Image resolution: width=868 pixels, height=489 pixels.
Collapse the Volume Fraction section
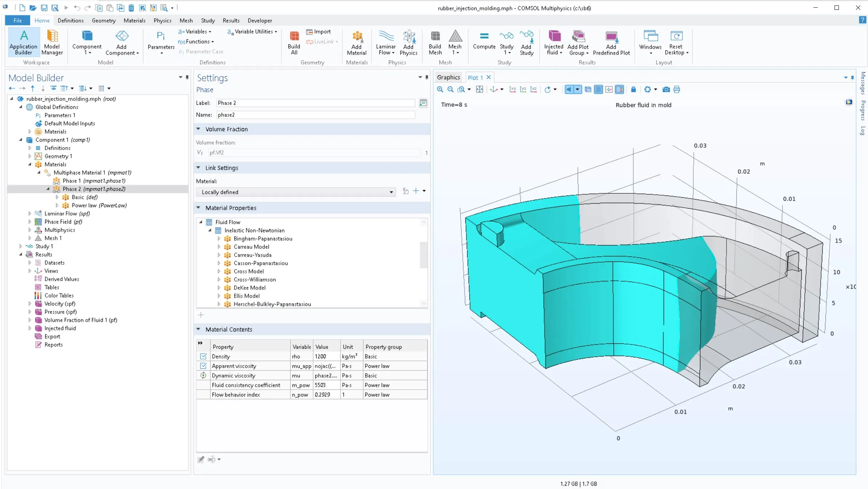pos(199,129)
